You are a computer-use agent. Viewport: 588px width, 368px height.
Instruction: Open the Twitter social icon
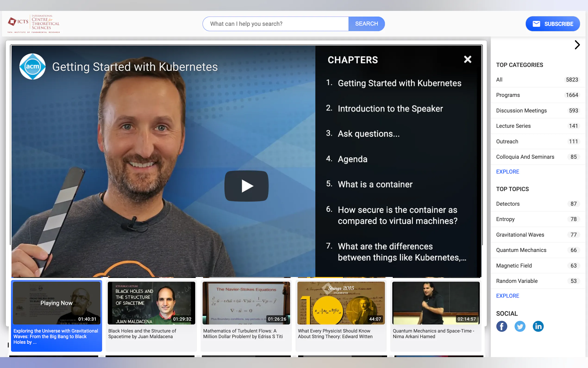coord(520,326)
